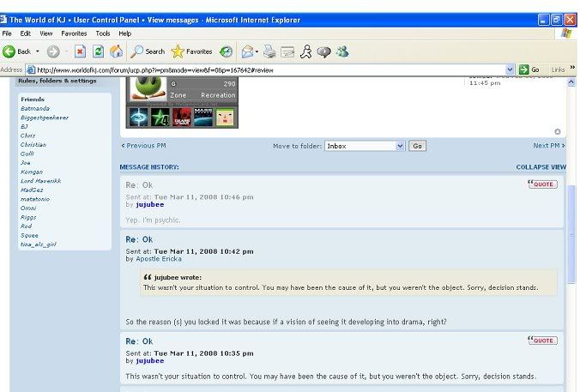This screenshot has height=392, width=580.
Task: Expand the address bar dropdown
Action: 510,69
